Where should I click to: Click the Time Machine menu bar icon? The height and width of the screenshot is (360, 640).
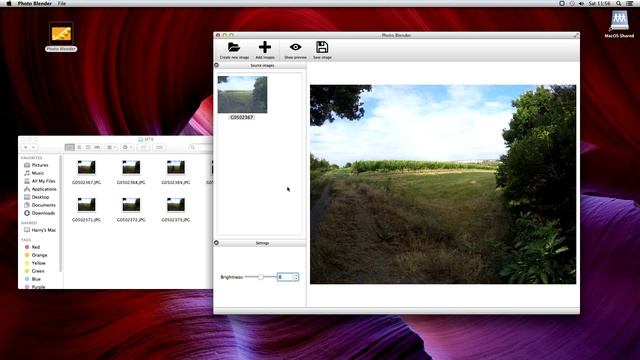(x=572, y=3)
